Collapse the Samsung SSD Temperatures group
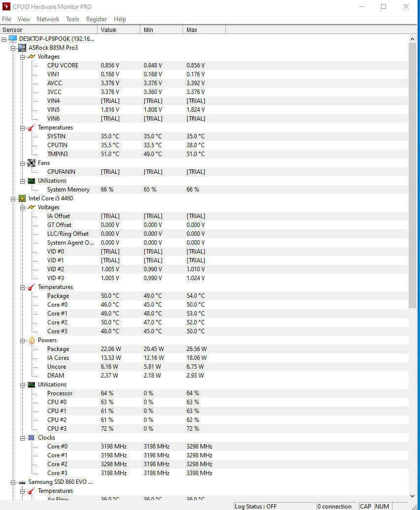 (22, 491)
